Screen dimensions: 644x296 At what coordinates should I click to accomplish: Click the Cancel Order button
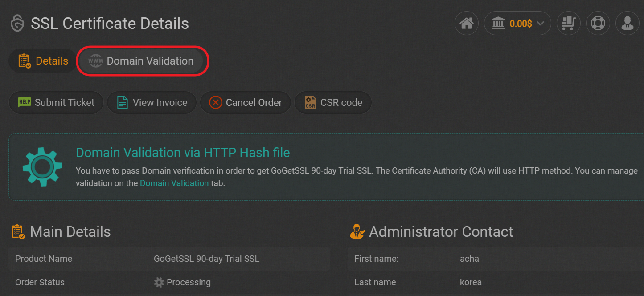245,102
